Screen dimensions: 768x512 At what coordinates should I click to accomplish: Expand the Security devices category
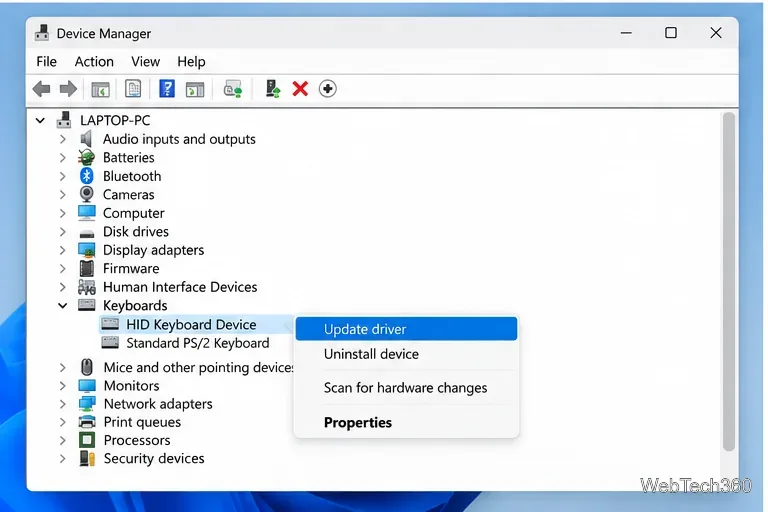coord(63,459)
